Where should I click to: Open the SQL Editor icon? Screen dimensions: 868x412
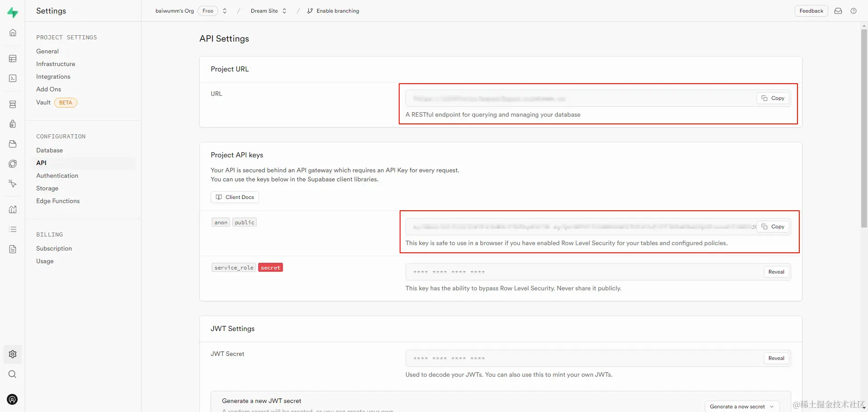click(13, 78)
